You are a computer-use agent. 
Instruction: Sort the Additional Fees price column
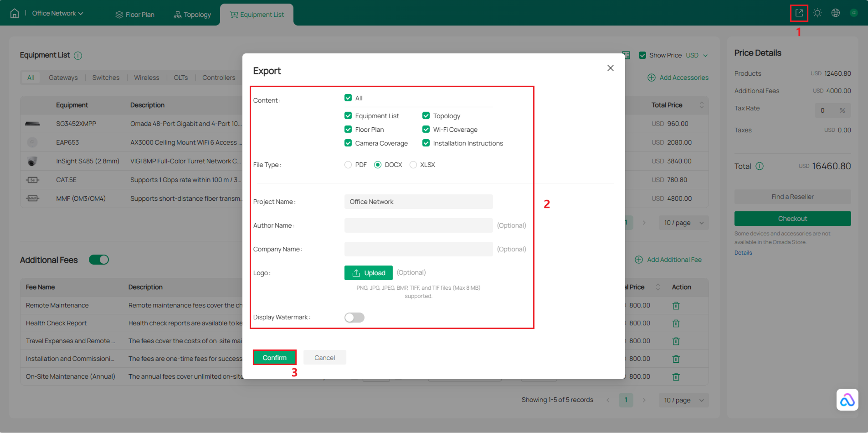[658, 287]
